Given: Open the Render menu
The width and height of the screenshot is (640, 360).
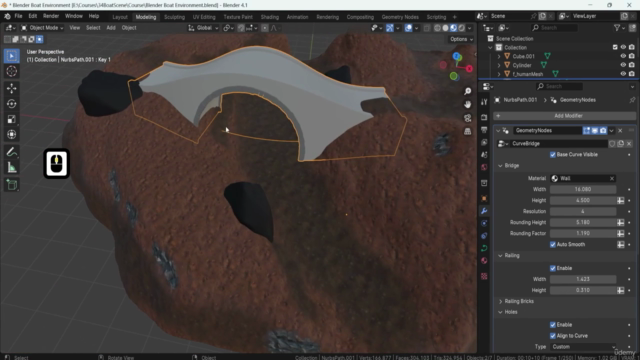Looking at the screenshot, I should click(x=51, y=16).
